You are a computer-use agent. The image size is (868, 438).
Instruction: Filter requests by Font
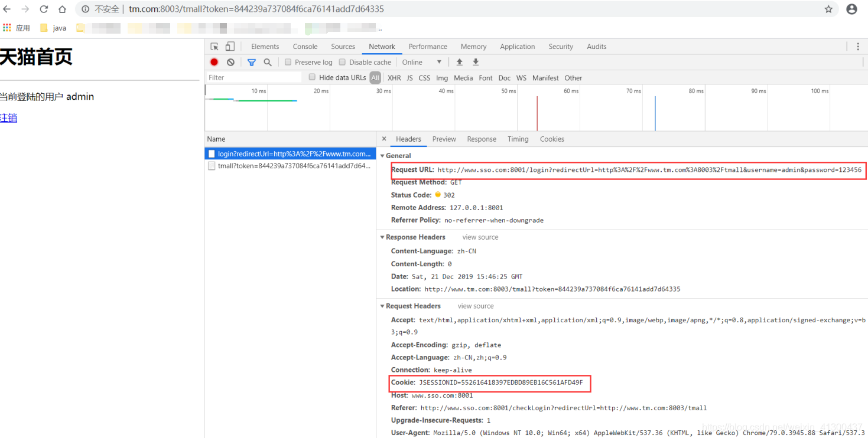tap(486, 78)
